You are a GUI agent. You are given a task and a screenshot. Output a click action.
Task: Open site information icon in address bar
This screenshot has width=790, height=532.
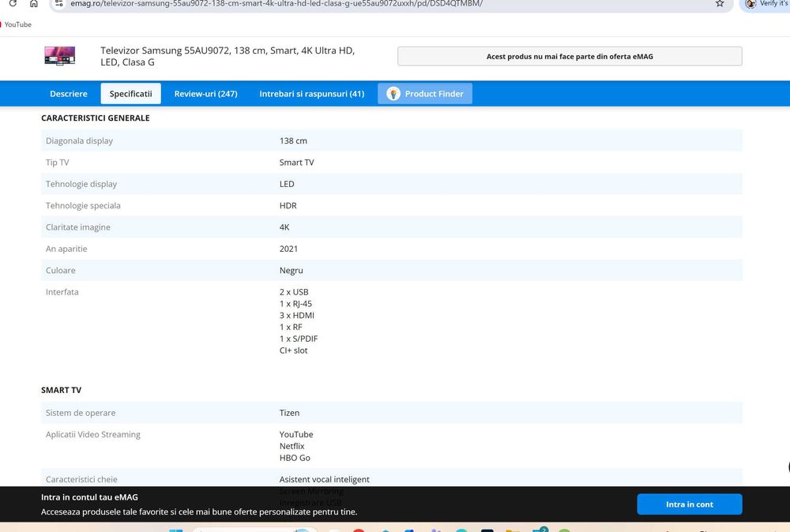59,3
